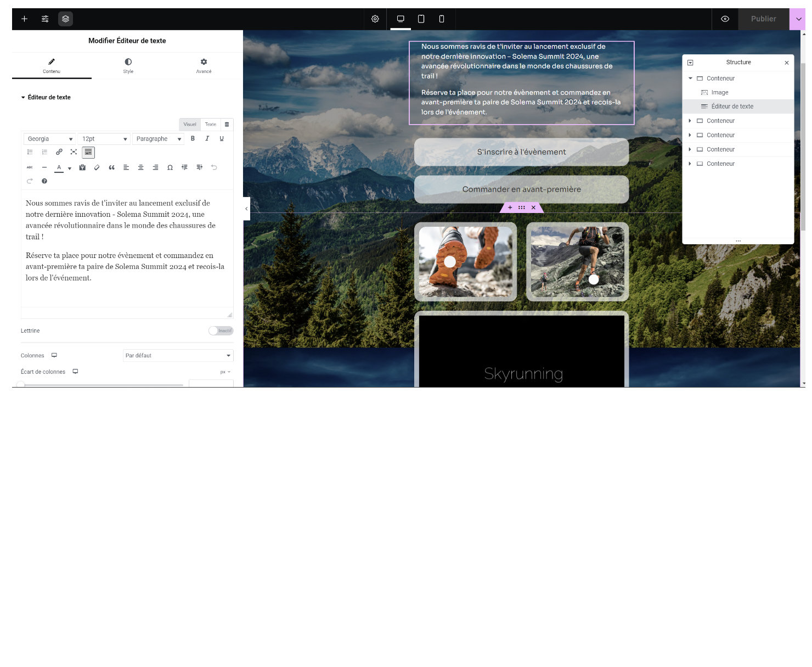The height and width of the screenshot is (667, 812).
Task: Open site settings sliders icon
Action: (x=45, y=19)
